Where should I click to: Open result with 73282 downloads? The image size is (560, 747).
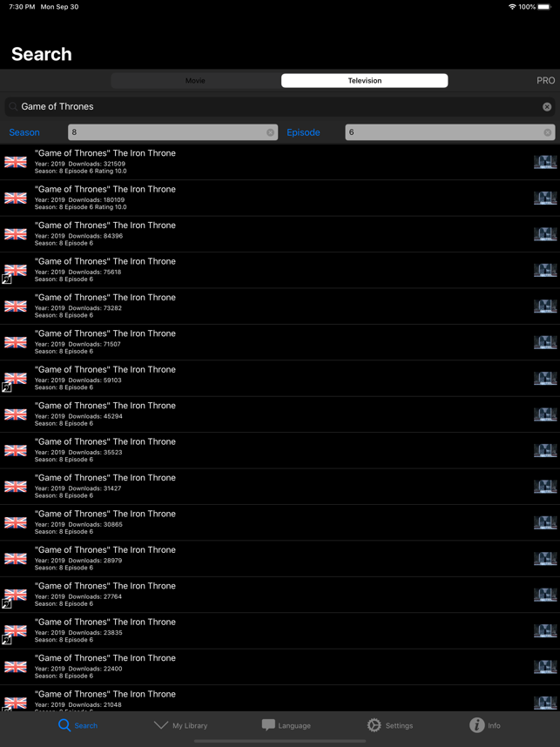[280, 306]
